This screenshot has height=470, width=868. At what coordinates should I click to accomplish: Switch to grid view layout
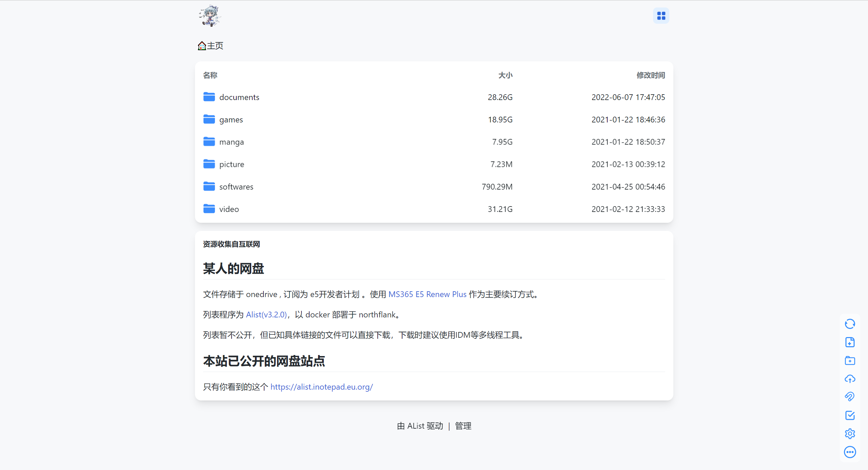pyautogui.click(x=661, y=16)
